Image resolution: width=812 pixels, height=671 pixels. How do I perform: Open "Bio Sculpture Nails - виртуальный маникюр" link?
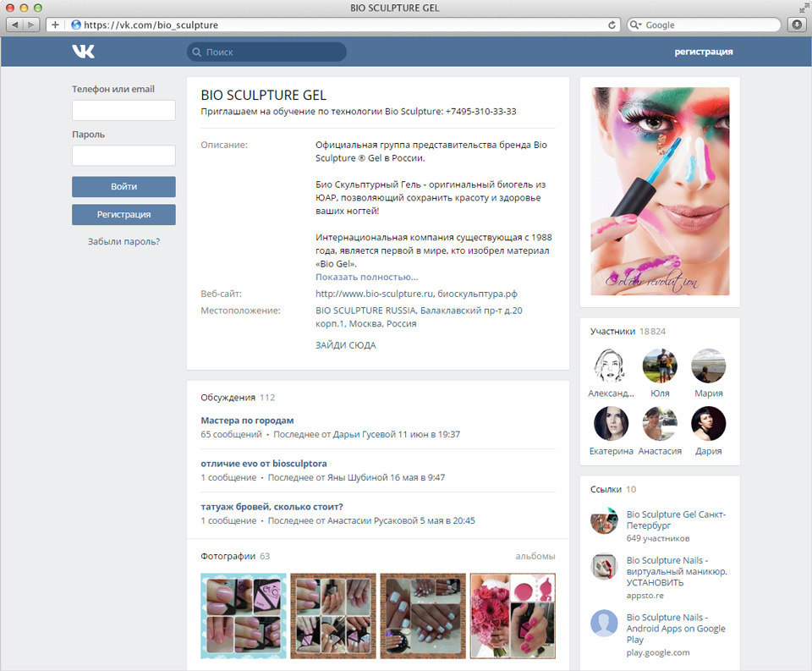click(677, 571)
